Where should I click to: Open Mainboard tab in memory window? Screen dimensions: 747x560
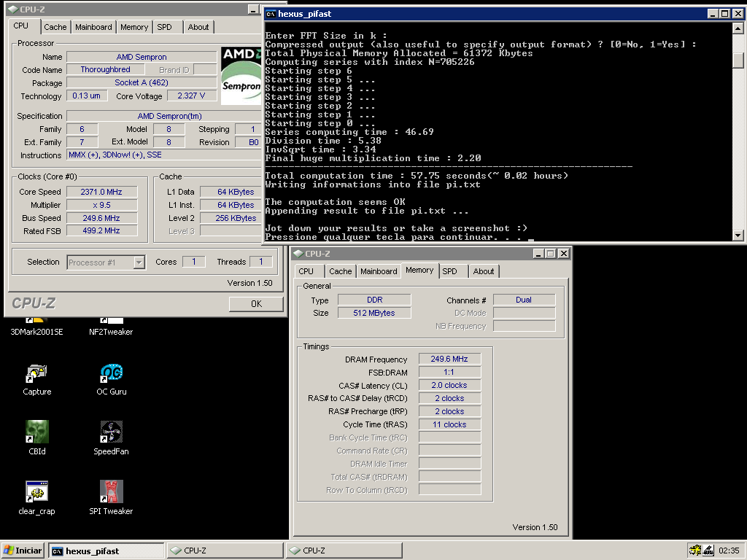click(x=379, y=271)
